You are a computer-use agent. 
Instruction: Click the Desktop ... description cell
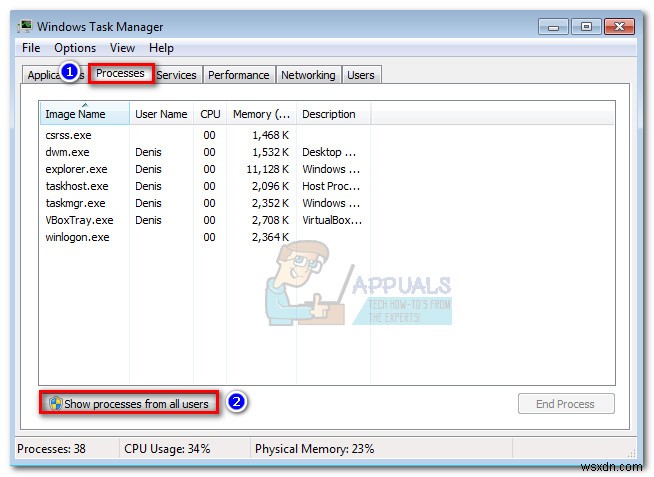(x=329, y=152)
